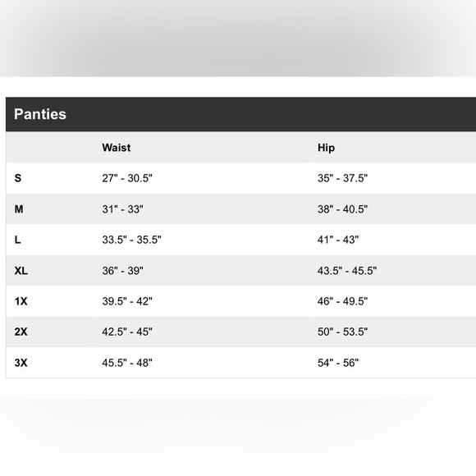
Task: Select waist value 31" - 33"
Action: (x=122, y=209)
